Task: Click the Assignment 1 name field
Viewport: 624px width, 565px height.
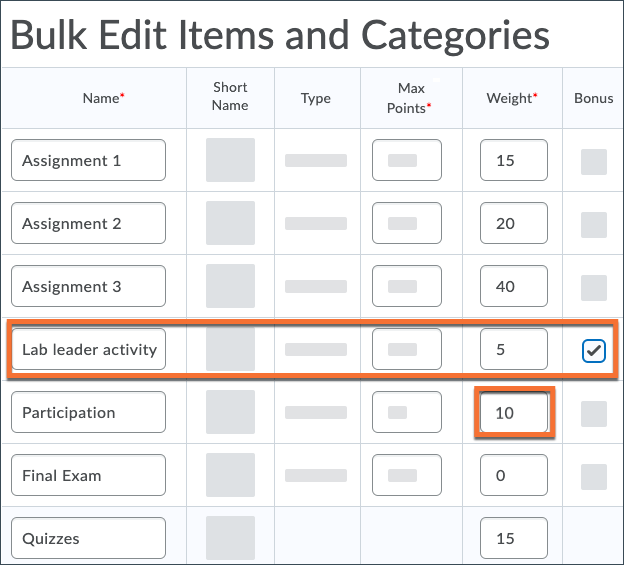Action: 88,161
